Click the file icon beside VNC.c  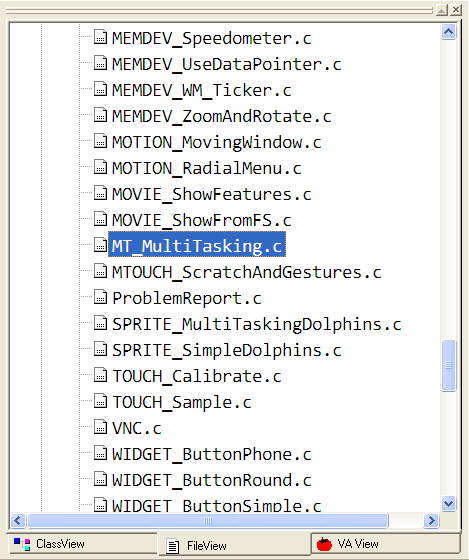click(100, 427)
